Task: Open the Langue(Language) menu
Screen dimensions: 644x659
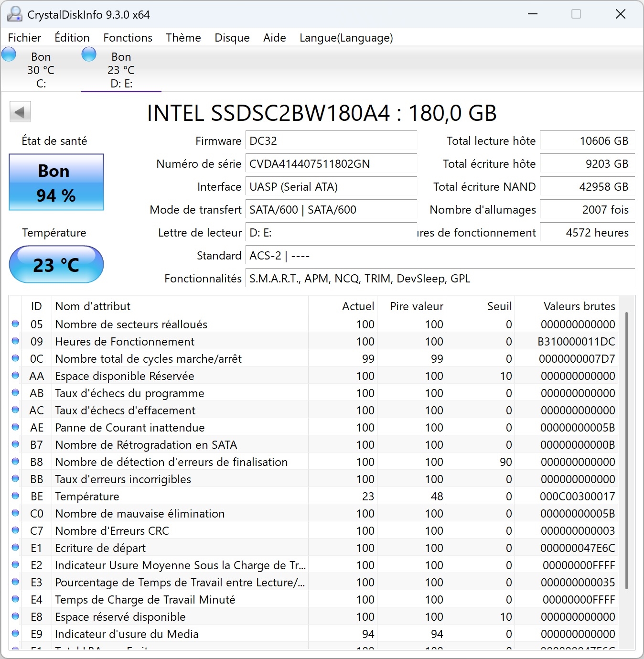Action: 346,38
